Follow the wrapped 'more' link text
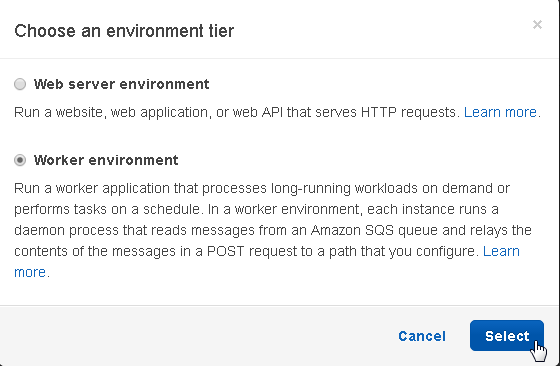 tap(30, 272)
